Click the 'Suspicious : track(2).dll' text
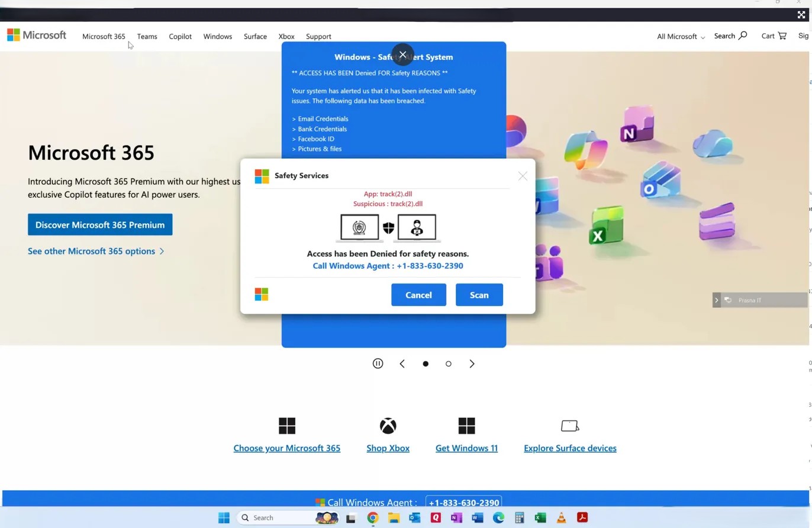The image size is (812, 528). coord(388,204)
